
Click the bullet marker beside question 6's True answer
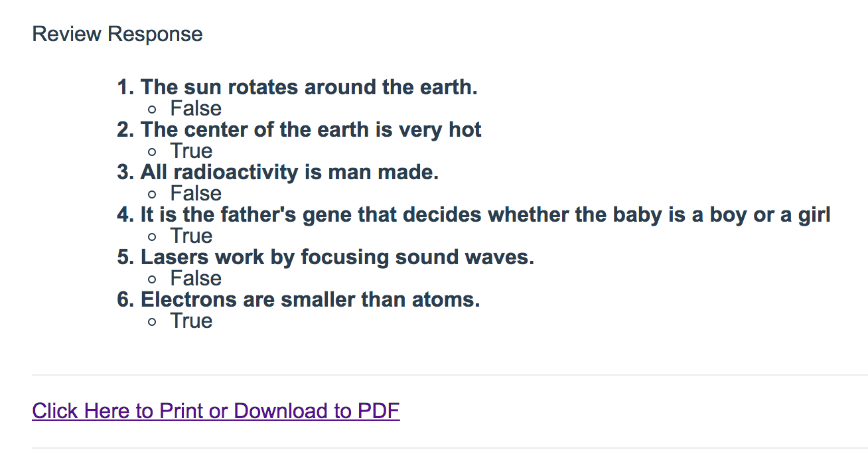pos(153,322)
